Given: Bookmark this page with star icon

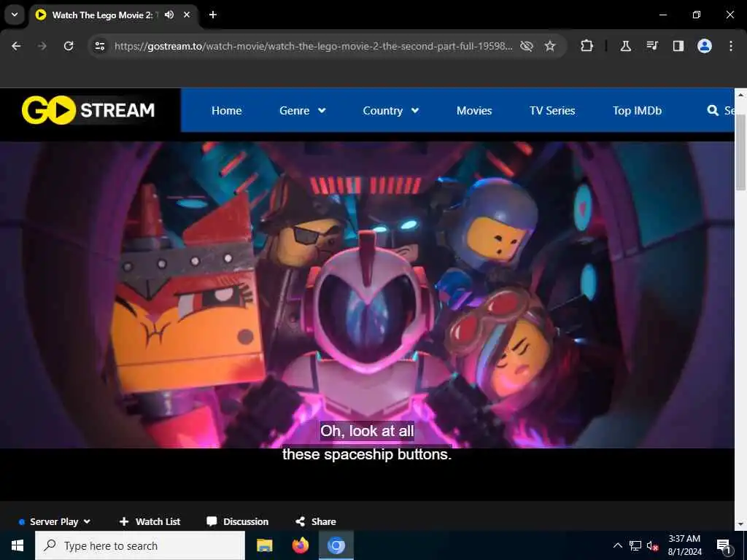Looking at the screenshot, I should click(x=550, y=46).
